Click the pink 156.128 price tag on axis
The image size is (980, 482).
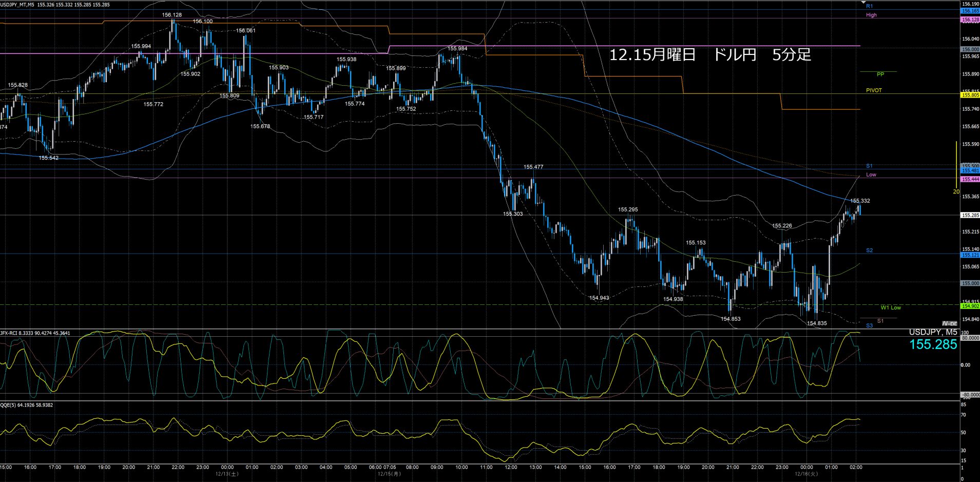(x=970, y=20)
